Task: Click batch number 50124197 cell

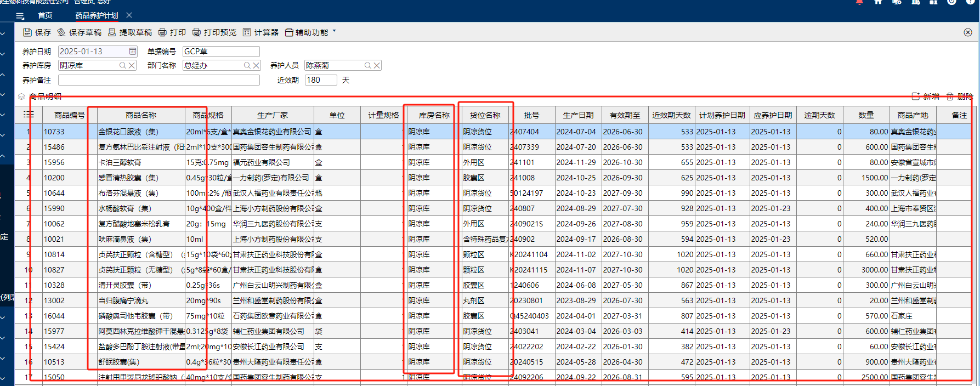Action: 531,193
